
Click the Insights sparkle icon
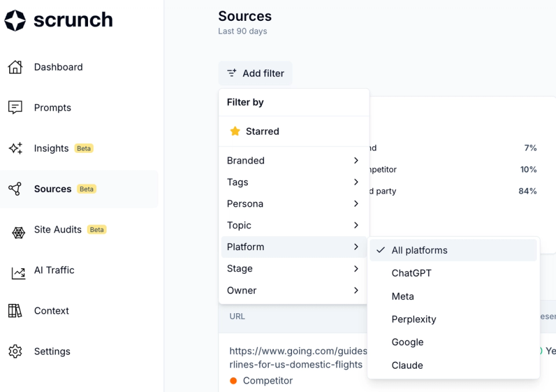pyautogui.click(x=16, y=148)
